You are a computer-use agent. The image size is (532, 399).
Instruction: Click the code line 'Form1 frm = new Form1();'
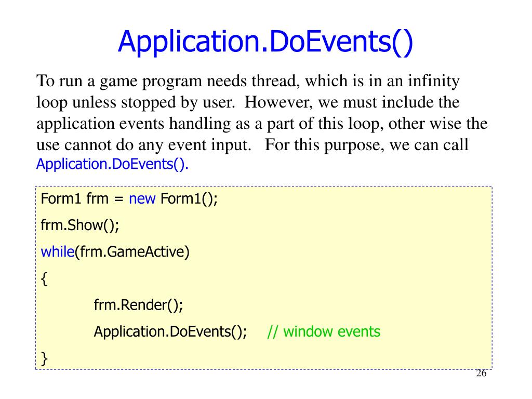click(129, 199)
